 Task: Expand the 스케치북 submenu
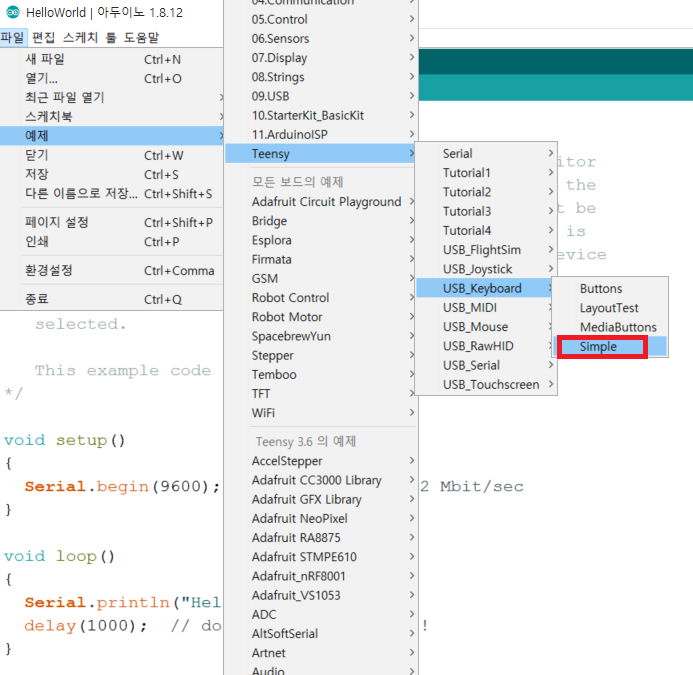(x=111, y=116)
